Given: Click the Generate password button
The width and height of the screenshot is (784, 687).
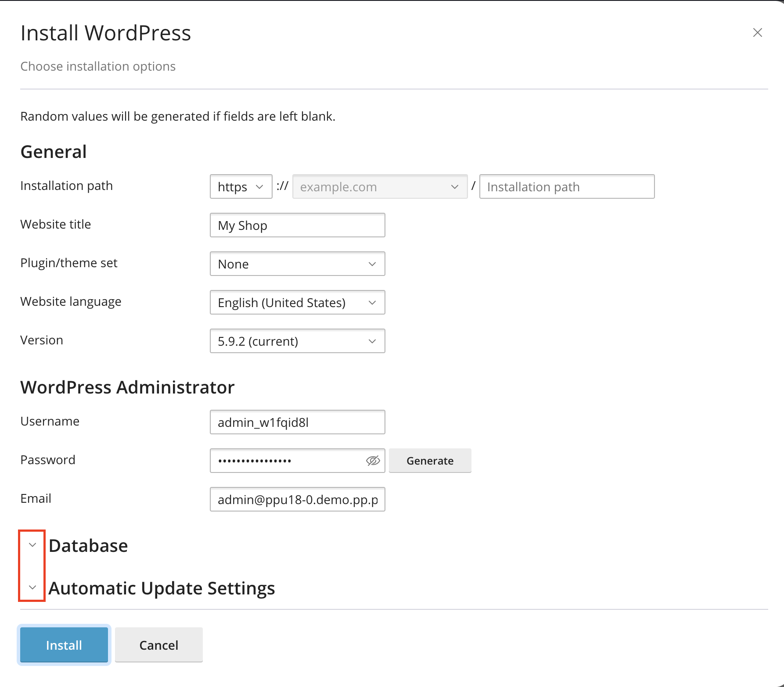Looking at the screenshot, I should [x=430, y=461].
